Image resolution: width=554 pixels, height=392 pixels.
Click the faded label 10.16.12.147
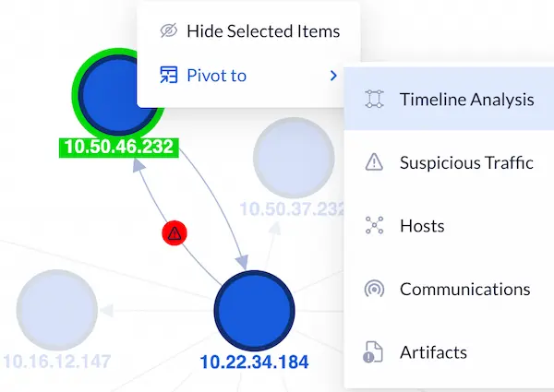pos(57,362)
